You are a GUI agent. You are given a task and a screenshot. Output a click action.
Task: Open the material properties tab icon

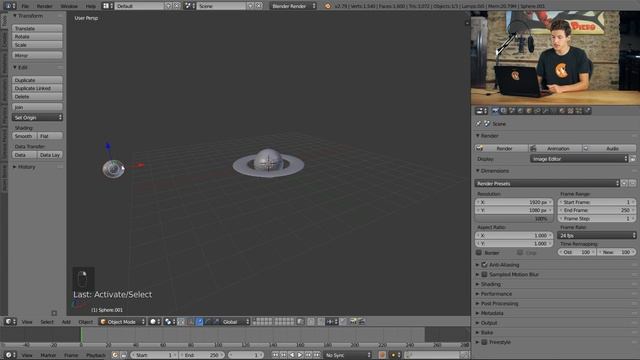pos(562,111)
